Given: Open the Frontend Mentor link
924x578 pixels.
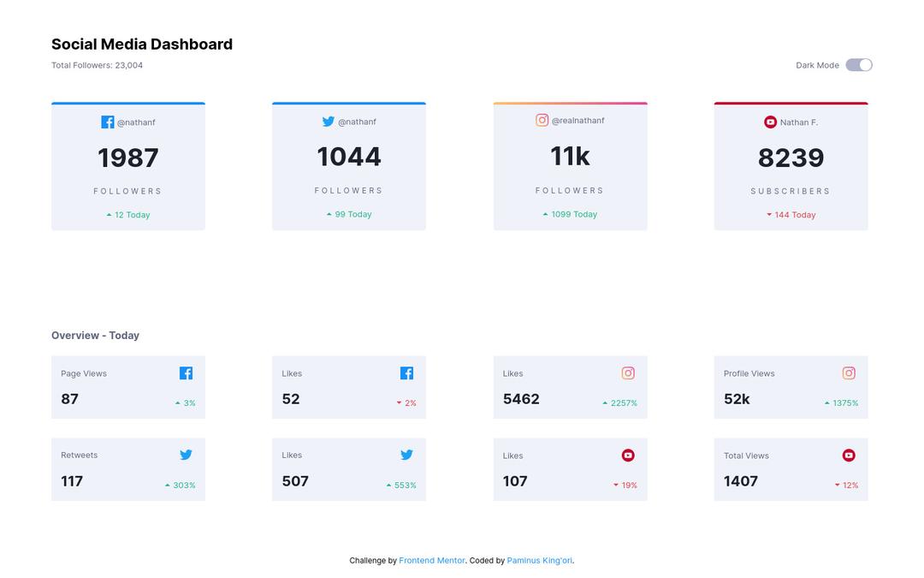Looking at the screenshot, I should (432, 561).
